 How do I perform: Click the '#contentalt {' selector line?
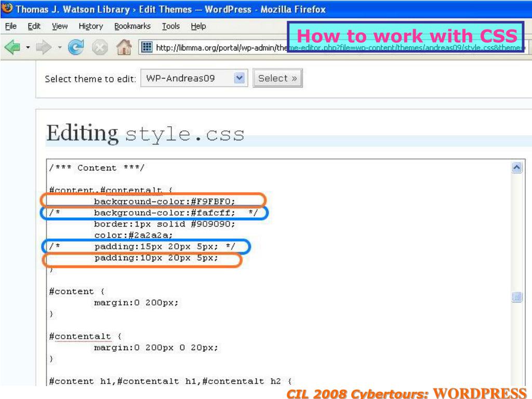[86, 337]
